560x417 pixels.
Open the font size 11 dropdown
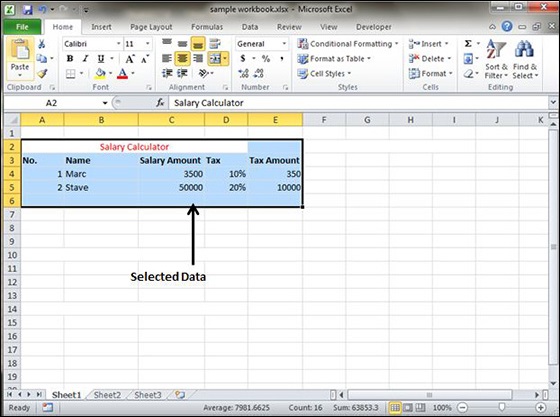(x=148, y=44)
